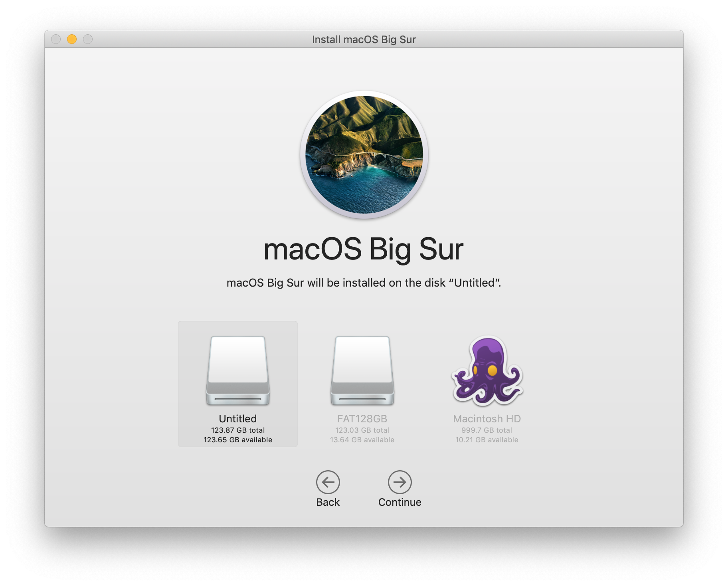Viewport: 728px width, 586px height.
Task: Minimize the installer with the yellow button
Action: pyautogui.click(x=72, y=39)
